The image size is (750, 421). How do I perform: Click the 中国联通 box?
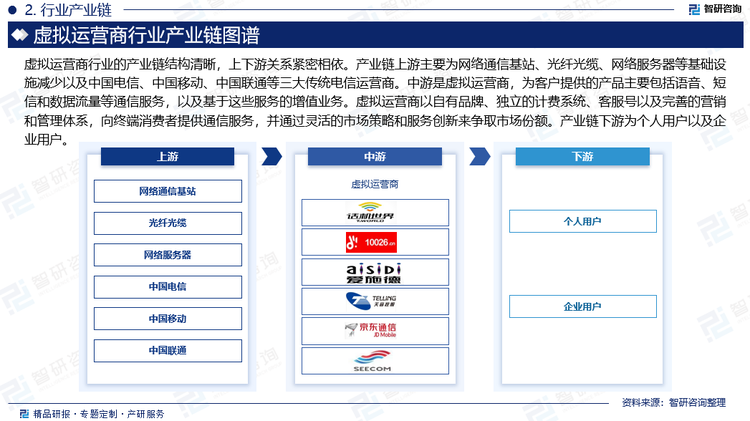click(167, 351)
